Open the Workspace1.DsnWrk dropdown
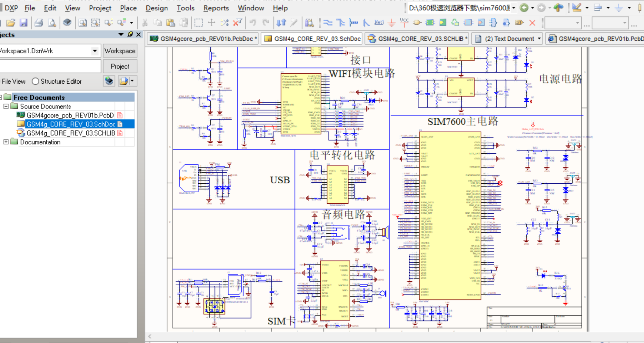The width and height of the screenshot is (644, 343). [95, 51]
